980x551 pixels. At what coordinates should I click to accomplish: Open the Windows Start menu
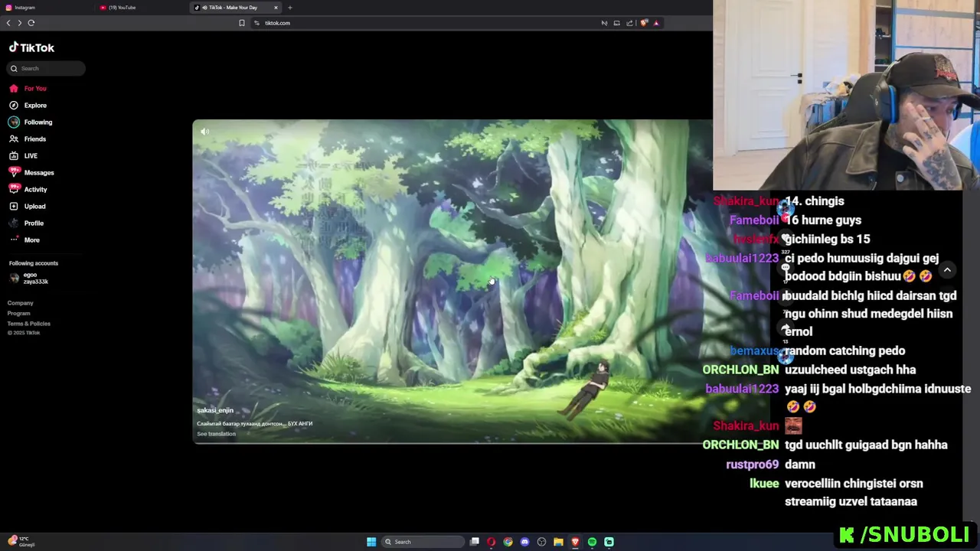coord(371,542)
